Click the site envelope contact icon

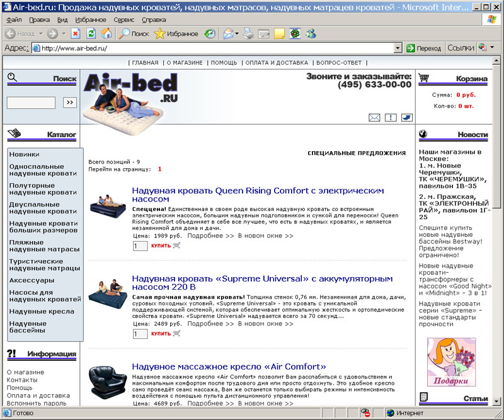(x=374, y=118)
